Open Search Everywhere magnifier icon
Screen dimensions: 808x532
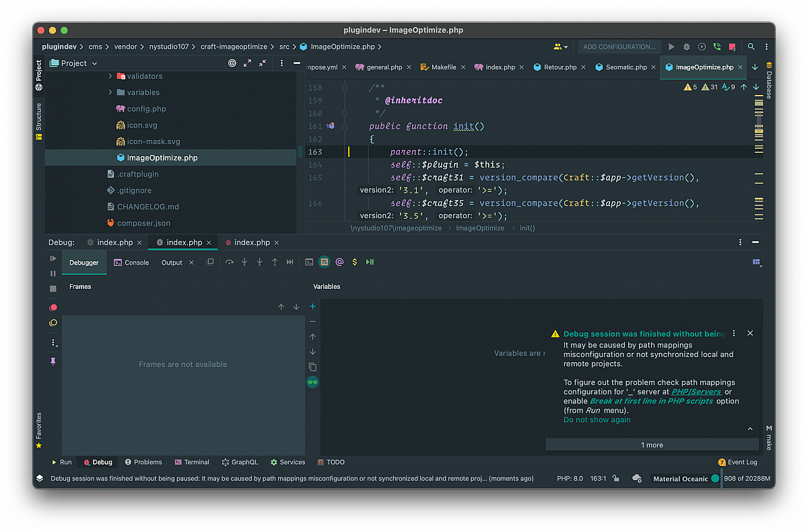751,47
